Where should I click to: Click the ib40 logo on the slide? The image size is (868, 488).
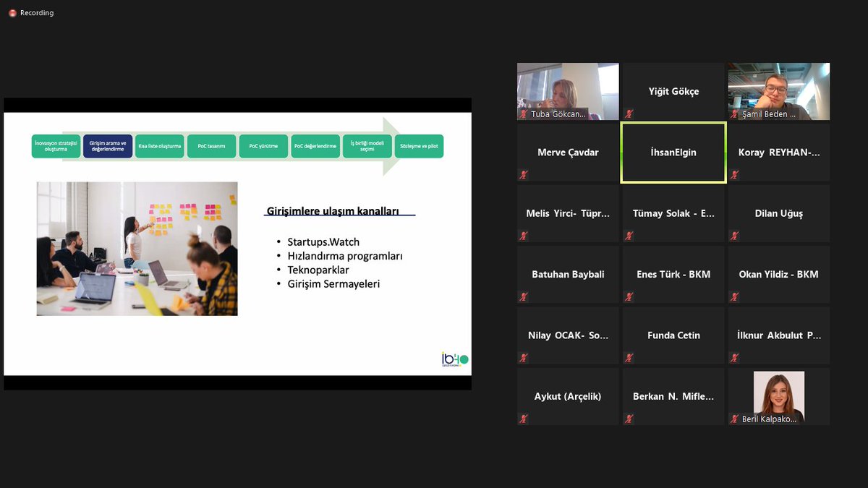pyautogui.click(x=455, y=359)
